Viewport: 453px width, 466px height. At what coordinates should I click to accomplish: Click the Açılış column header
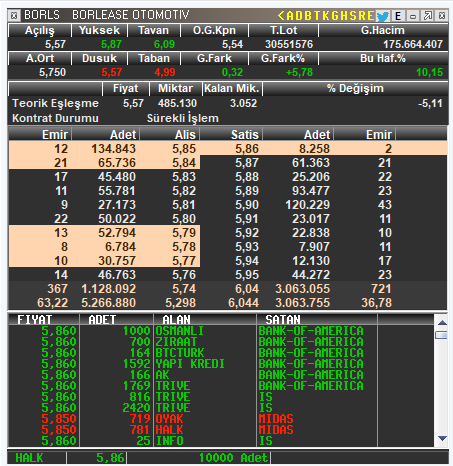pos(40,30)
